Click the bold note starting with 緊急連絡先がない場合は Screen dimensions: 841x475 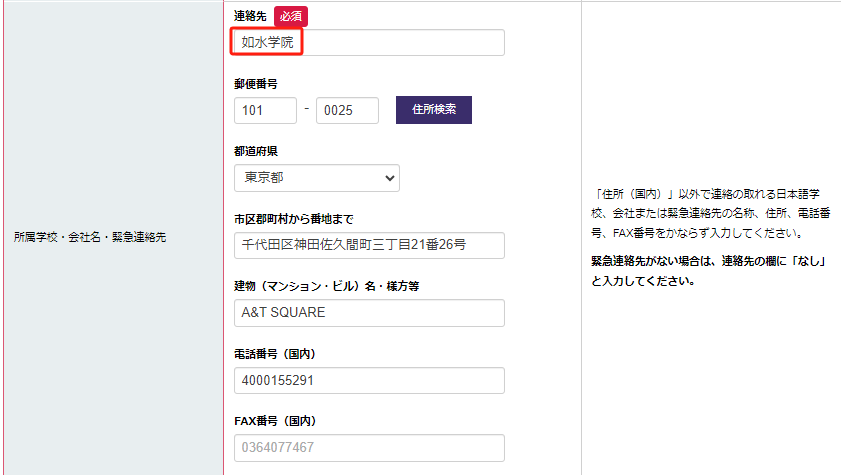coord(708,271)
